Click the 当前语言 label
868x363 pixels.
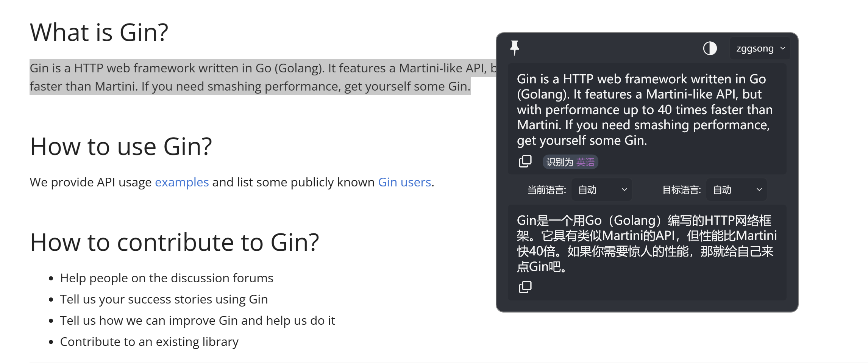[546, 190]
